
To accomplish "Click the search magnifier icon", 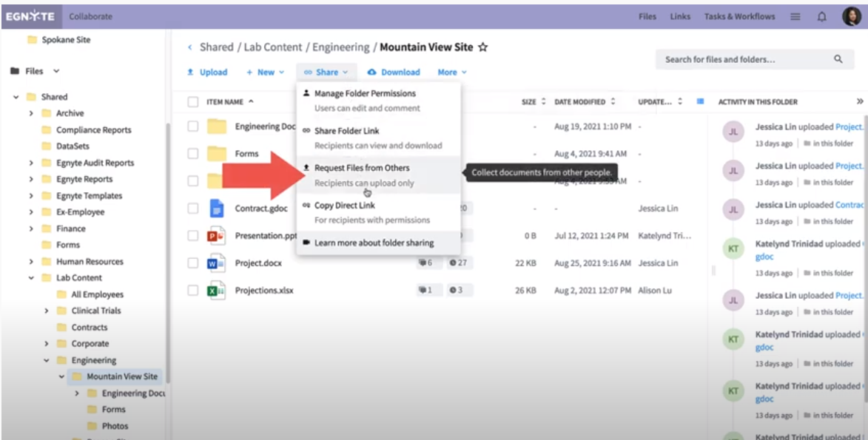I will pos(838,59).
